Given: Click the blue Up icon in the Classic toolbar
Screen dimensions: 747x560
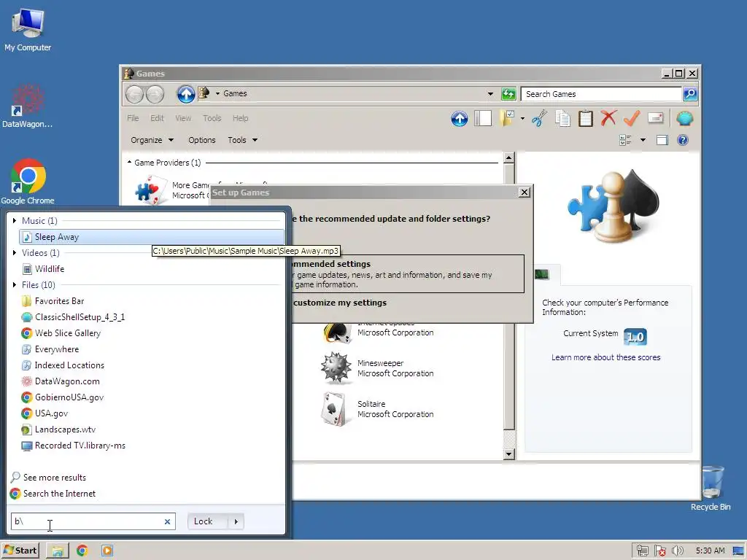Looking at the screenshot, I should coord(460,118).
